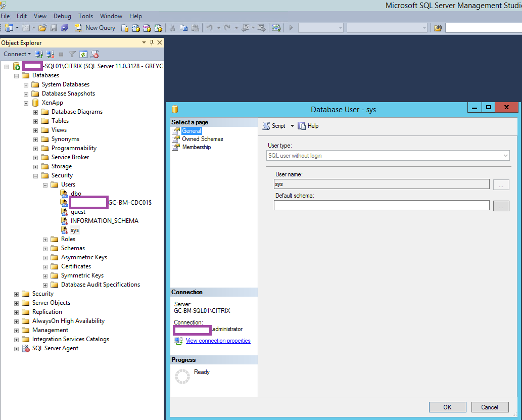Open the Debug menu

click(x=62, y=16)
